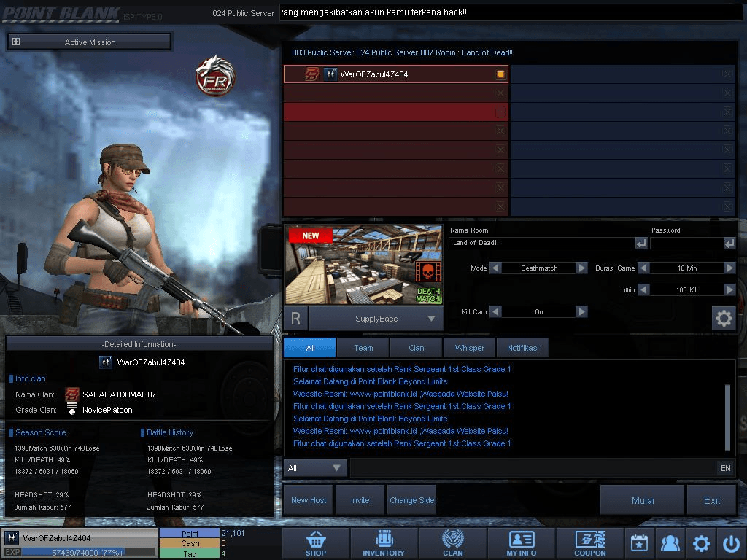Close the fourth red team slot
Screen dimensions: 747x560
click(x=500, y=131)
